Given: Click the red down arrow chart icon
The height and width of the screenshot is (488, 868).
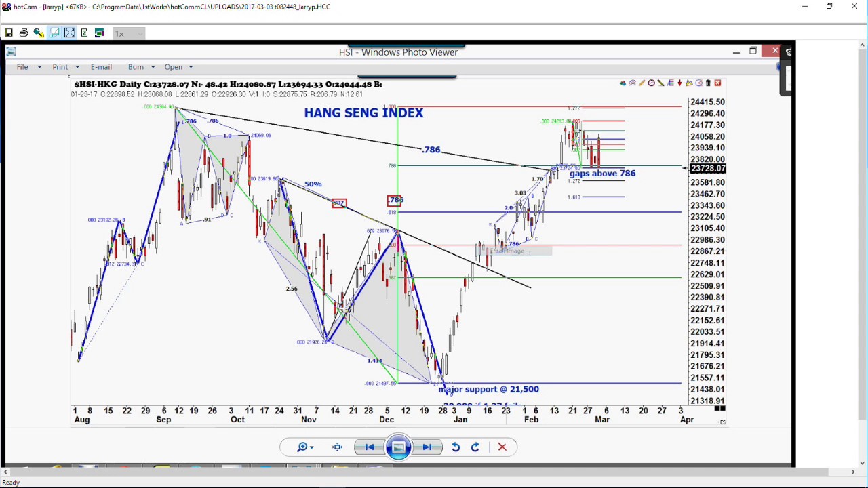Looking at the screenshot, I should 679,83.
